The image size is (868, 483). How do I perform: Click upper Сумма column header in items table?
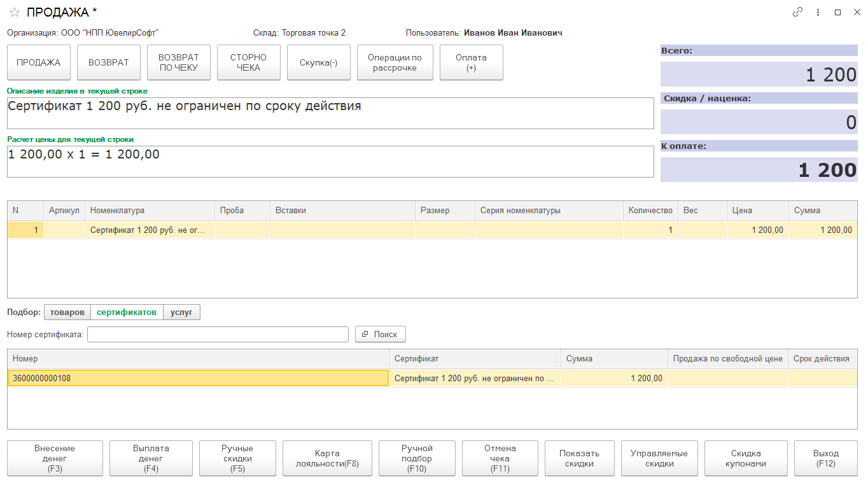pos(823,211)
